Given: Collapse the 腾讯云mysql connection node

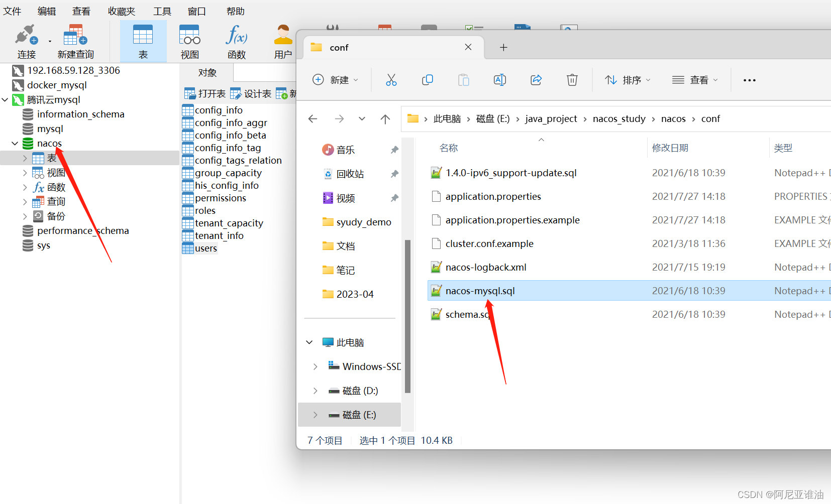Looking at the screenshot, I should click(5, 99).
